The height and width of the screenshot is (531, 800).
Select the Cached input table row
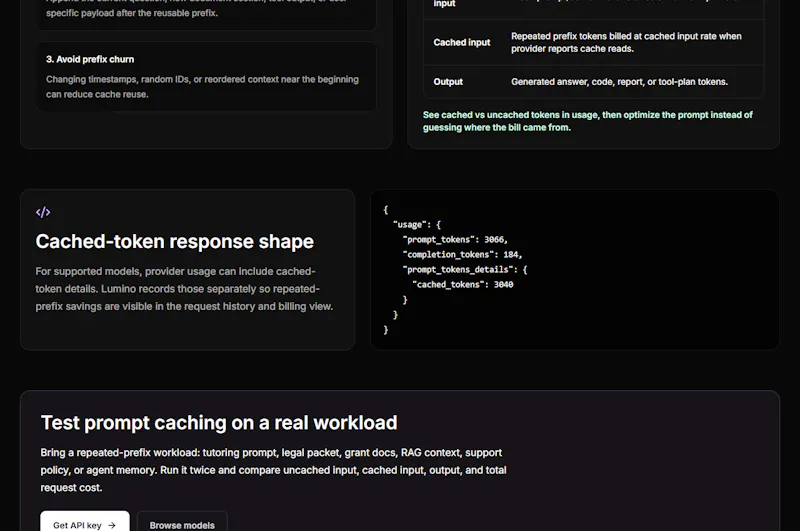pos(593,42)
